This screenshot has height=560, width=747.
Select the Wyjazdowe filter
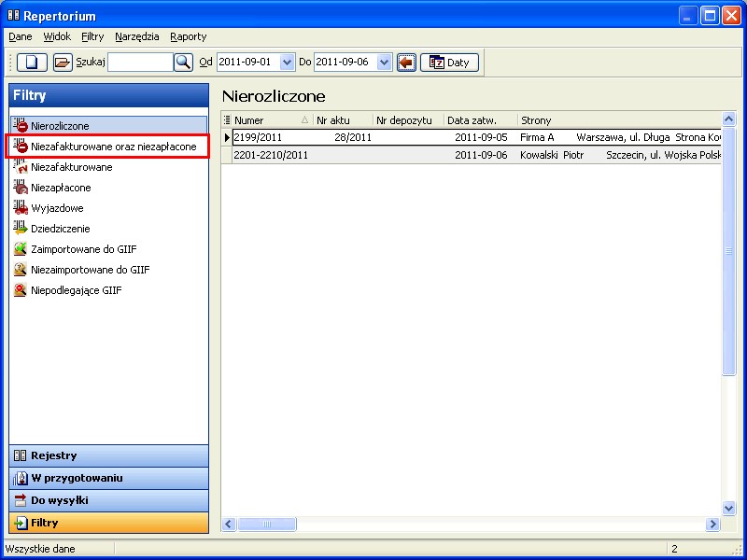(57, 208)
